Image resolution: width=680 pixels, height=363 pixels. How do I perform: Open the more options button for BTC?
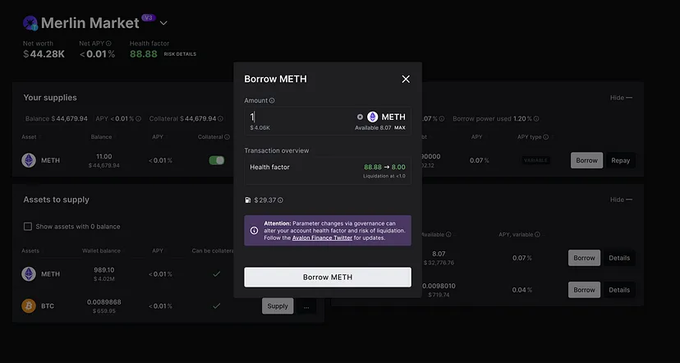coord(307,307)
